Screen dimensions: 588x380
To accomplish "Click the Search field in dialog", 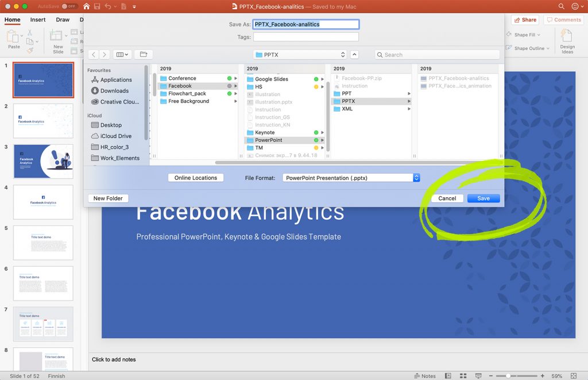I will (437, 55).
